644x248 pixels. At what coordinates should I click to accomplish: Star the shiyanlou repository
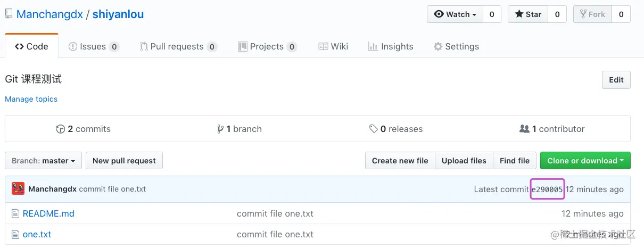tap(528, 14)
